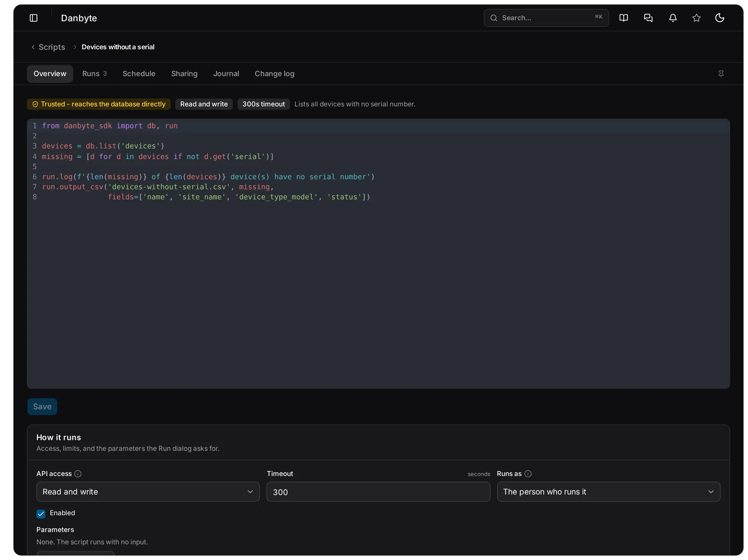Click the API access info icon
748x560 pixels.
(78, 474)
